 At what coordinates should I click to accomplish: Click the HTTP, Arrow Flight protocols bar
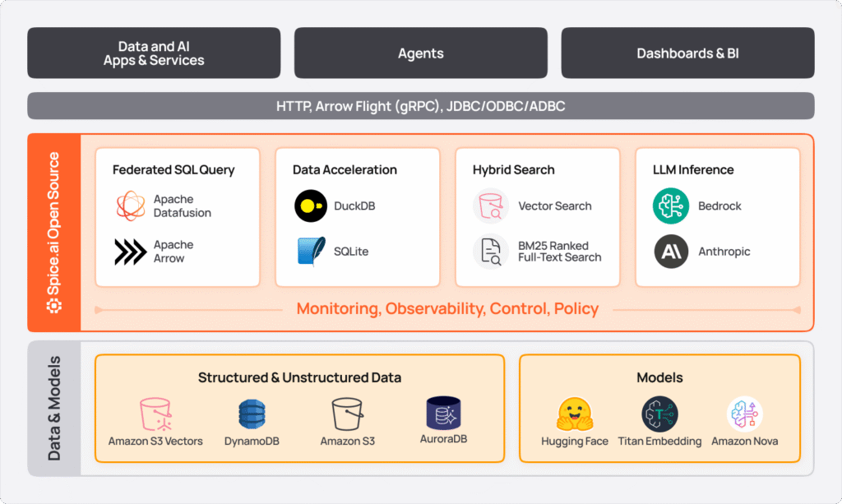420,106
